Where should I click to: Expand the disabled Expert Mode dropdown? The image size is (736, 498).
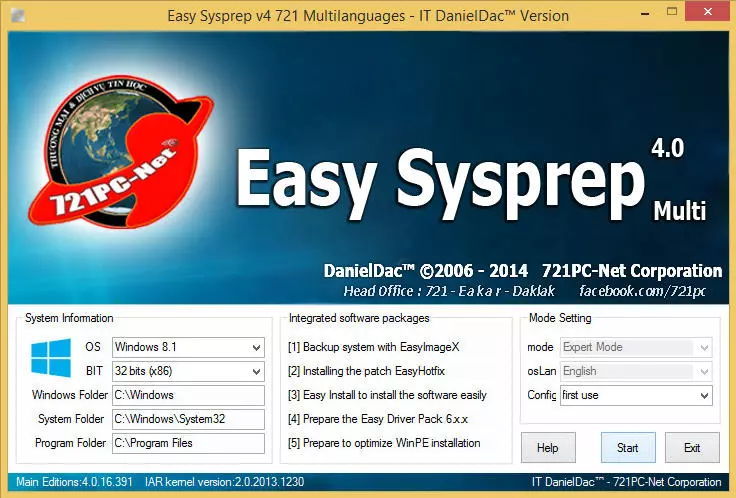pyautogui.click(x=636, y=347)
